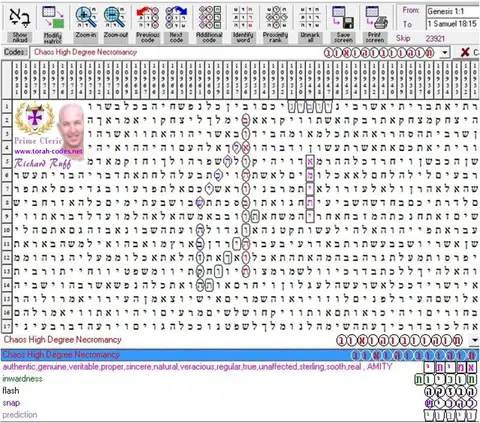Click matrix row number 5 header

click(7, 162)
